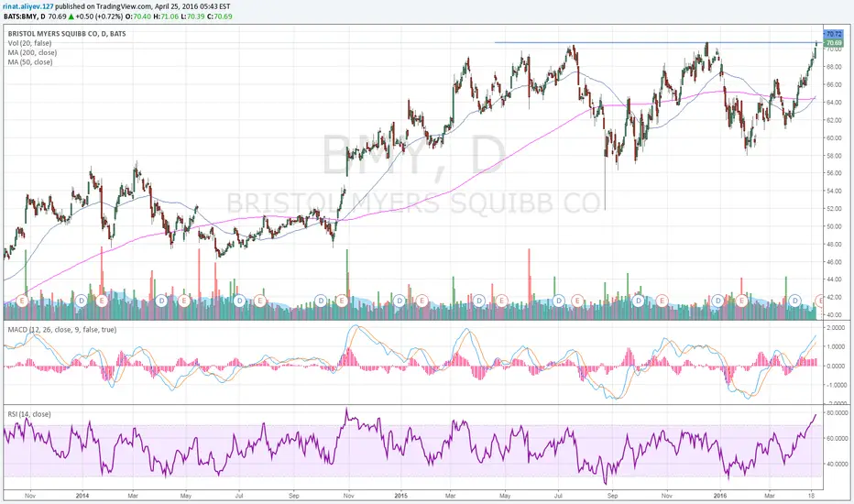The width and height of the screenshot is (854, 504).
Task: Click the dividend D marker at 2016 start
Action: [x=717, y=301]
